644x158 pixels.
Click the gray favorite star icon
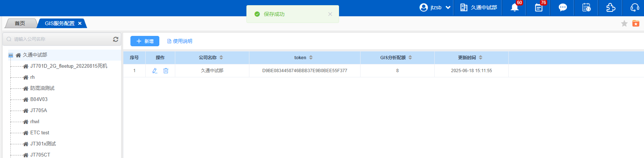pos(624,24)
